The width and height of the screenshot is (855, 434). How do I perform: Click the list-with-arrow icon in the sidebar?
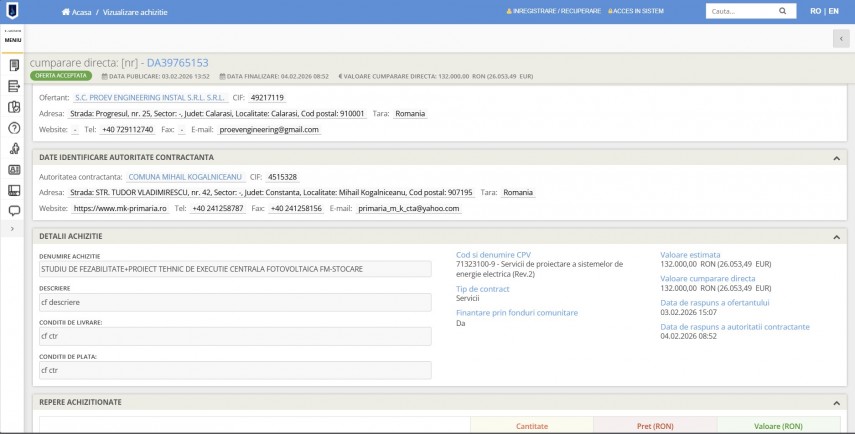tap(14, 87)
